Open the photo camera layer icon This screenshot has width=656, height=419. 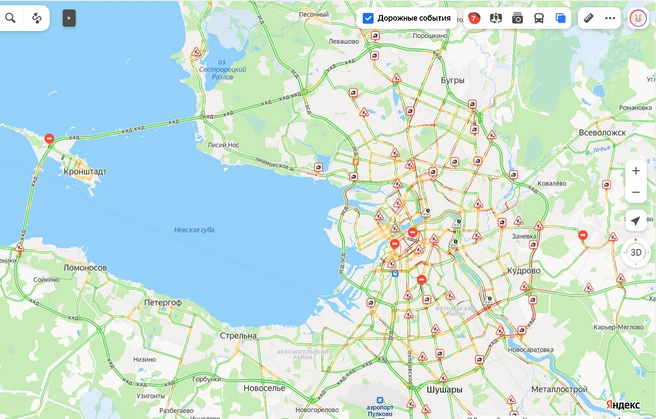coord(518,18)
